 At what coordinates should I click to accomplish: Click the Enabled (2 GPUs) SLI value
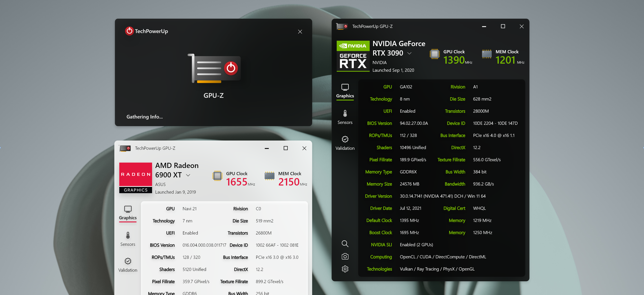[x=416, y=244]
